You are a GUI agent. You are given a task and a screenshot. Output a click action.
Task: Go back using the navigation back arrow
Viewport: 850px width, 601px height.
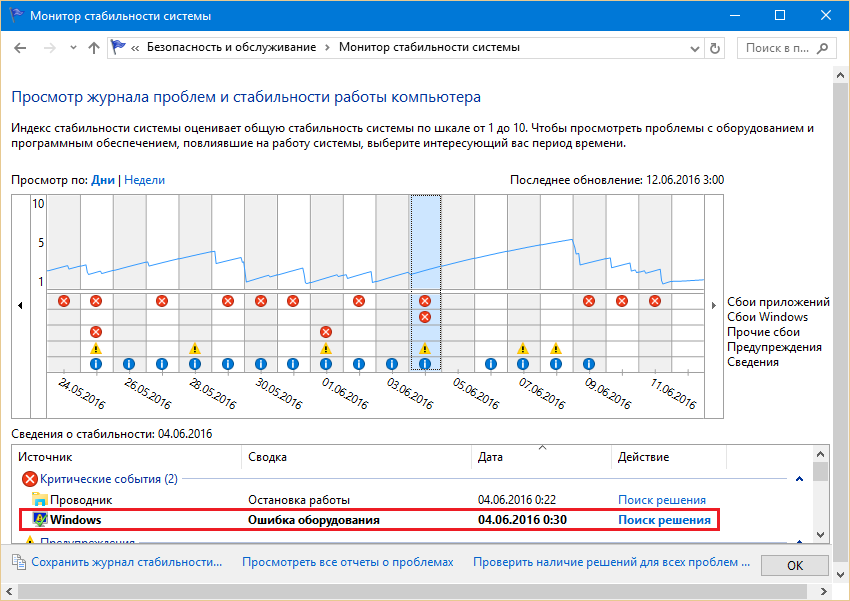(x=22, y=48)
